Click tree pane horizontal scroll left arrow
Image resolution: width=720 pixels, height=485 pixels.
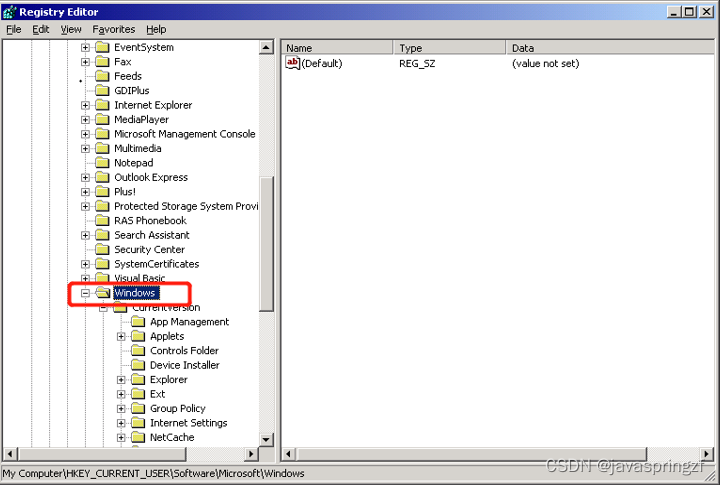click(10, 454)
